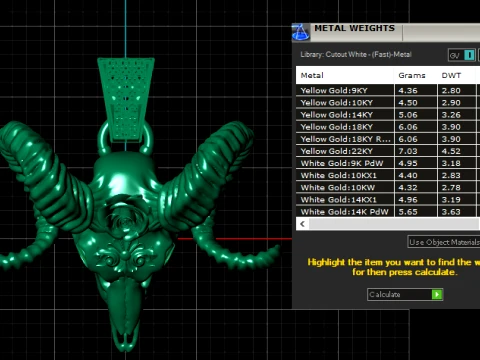Click the 5.06 grams value

click(x=408, y=115)
